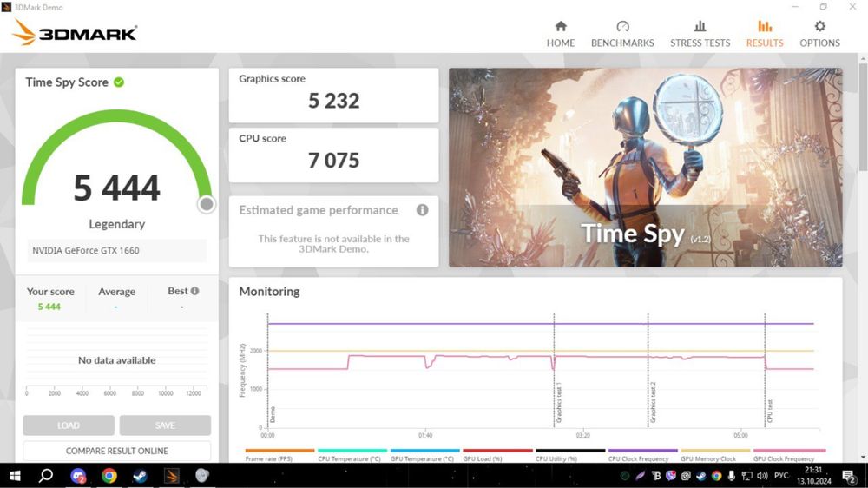
Task: Click the Steam tray icon
Action: (701, 475)
